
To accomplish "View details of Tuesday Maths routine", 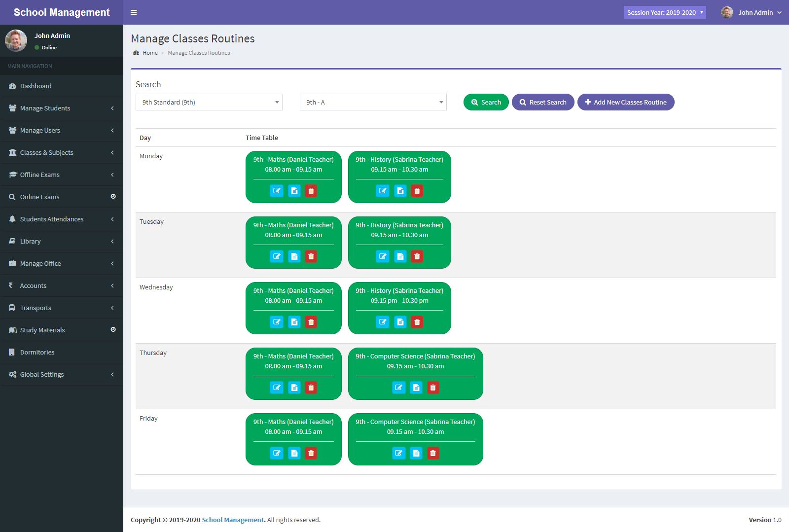I will click(294, 256).
